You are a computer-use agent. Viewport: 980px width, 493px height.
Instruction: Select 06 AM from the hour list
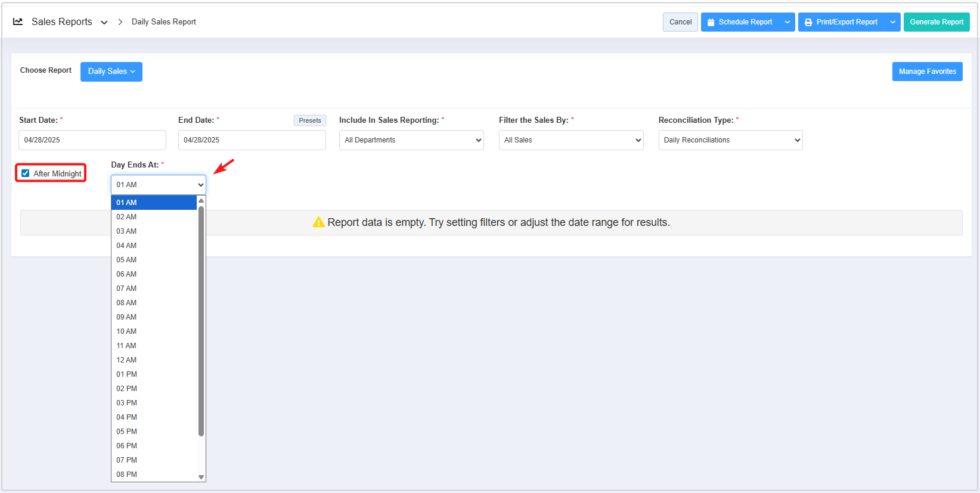(x=126, y=274)
